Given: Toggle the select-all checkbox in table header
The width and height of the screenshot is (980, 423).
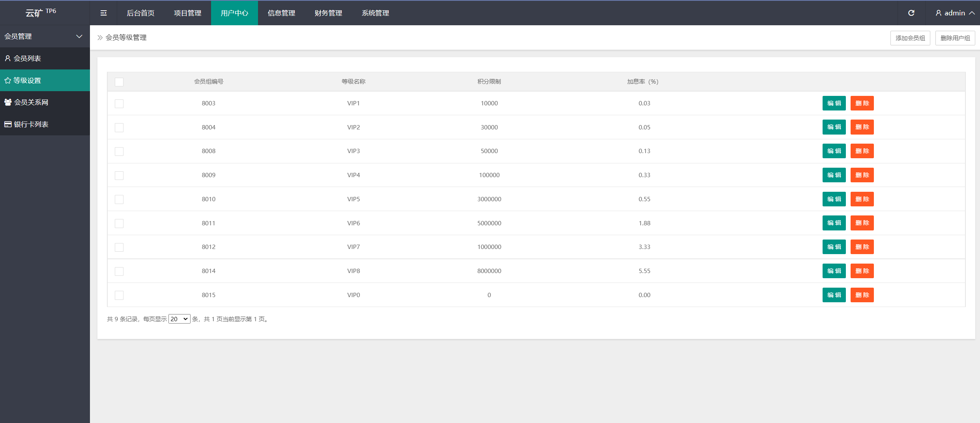Looking at the screenshot, I should click(119, 82).
